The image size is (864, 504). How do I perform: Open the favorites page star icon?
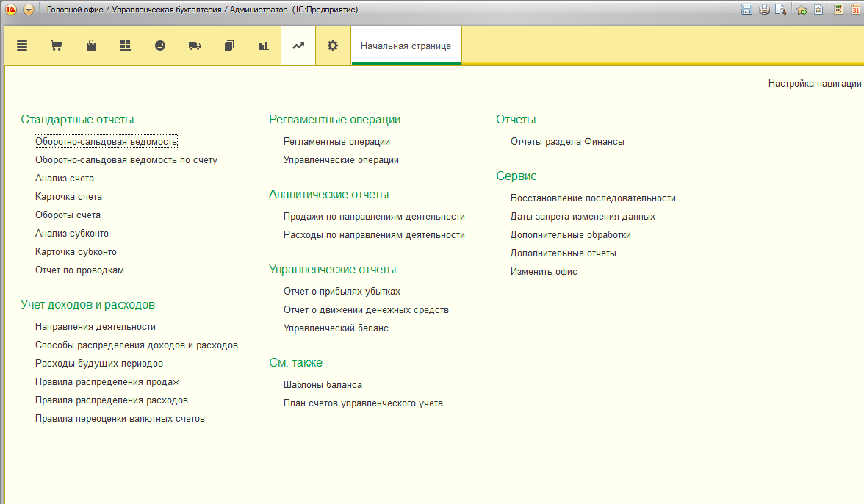(818, 10)
